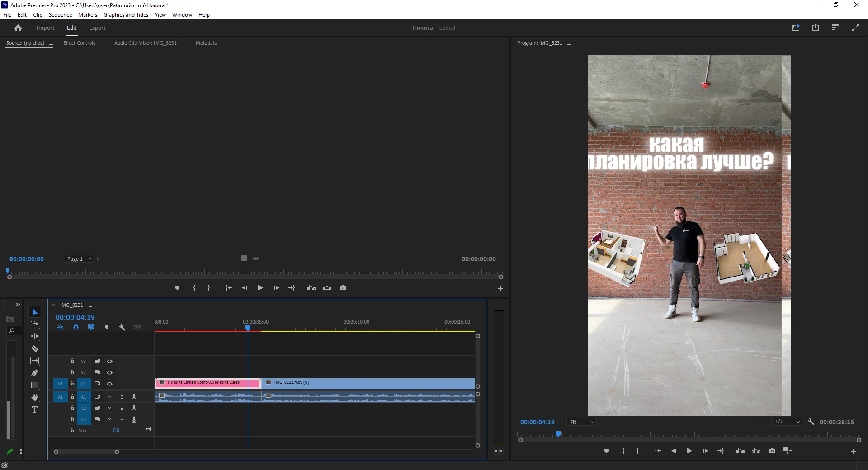Select the Track Select Forward tool
Viewport: 868px width, 470px height.
coord(35,324)
